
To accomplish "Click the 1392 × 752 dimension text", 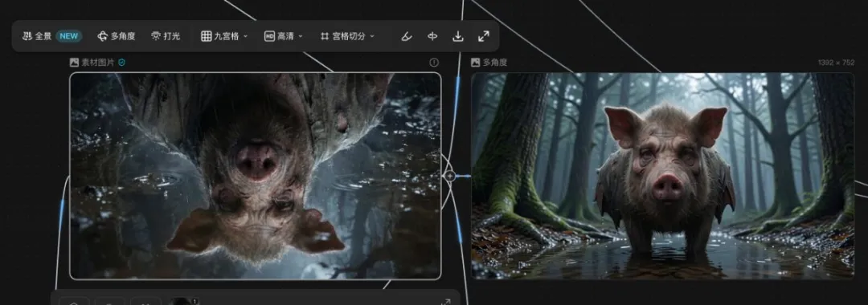I will click(x=836, y=63).
